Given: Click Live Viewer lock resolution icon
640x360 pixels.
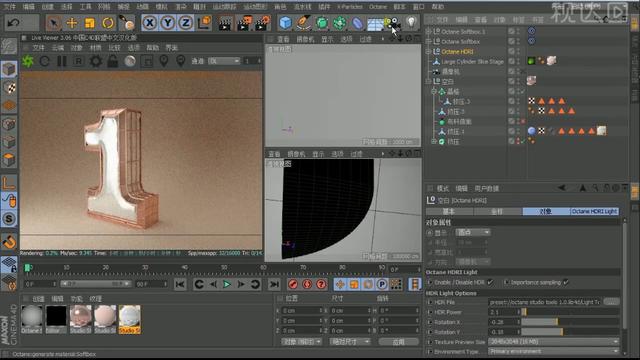Looking at the screenshot, I should click(x=113, y=61).
